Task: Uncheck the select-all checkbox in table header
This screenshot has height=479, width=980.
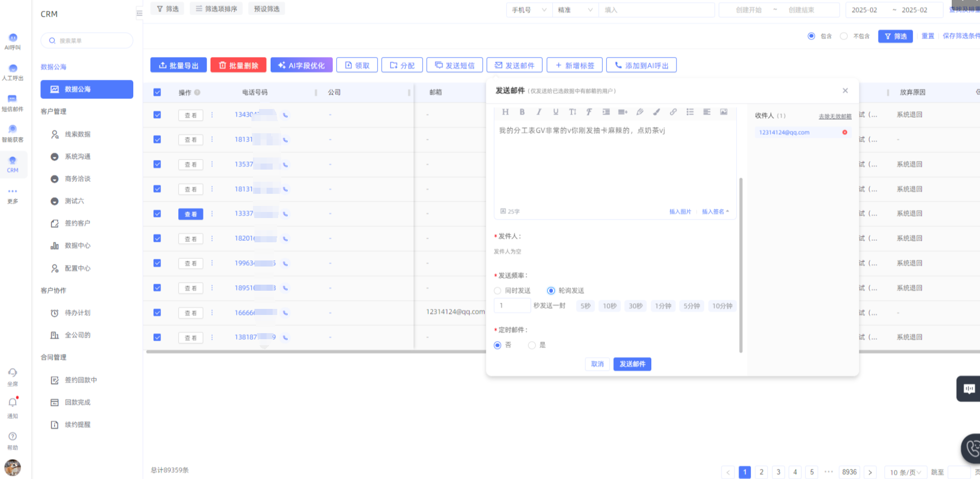Action: click(x=157, y=92)
